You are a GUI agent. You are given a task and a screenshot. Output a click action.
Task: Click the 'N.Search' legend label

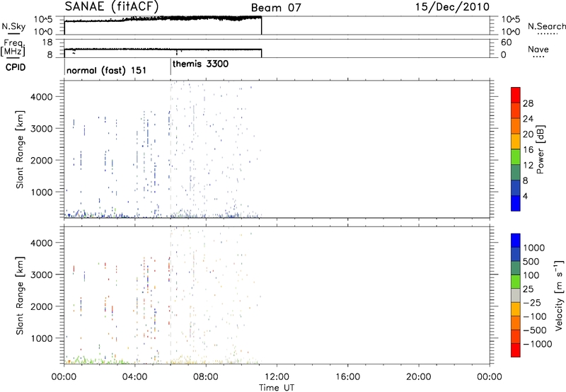[546, 26]
